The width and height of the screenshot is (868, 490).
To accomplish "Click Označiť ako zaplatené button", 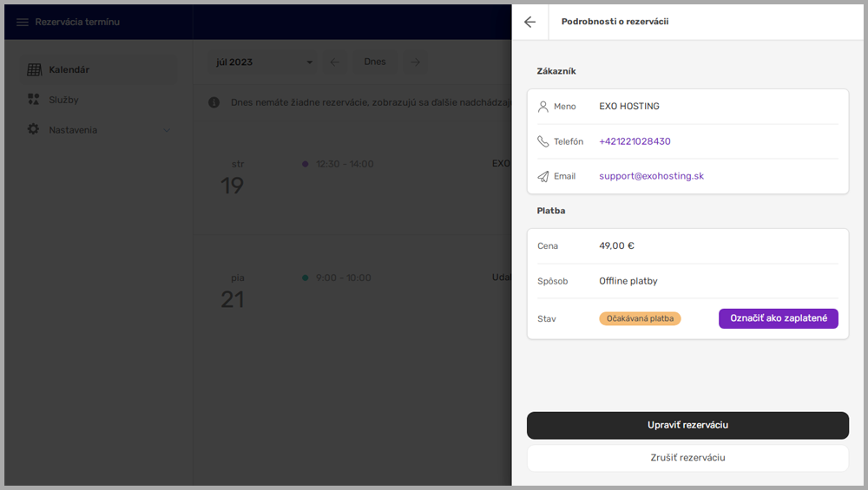I will (778, 318).
